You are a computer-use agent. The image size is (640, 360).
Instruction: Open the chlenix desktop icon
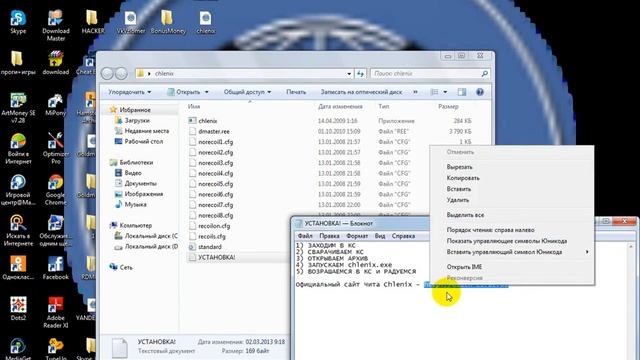[205, 22]
